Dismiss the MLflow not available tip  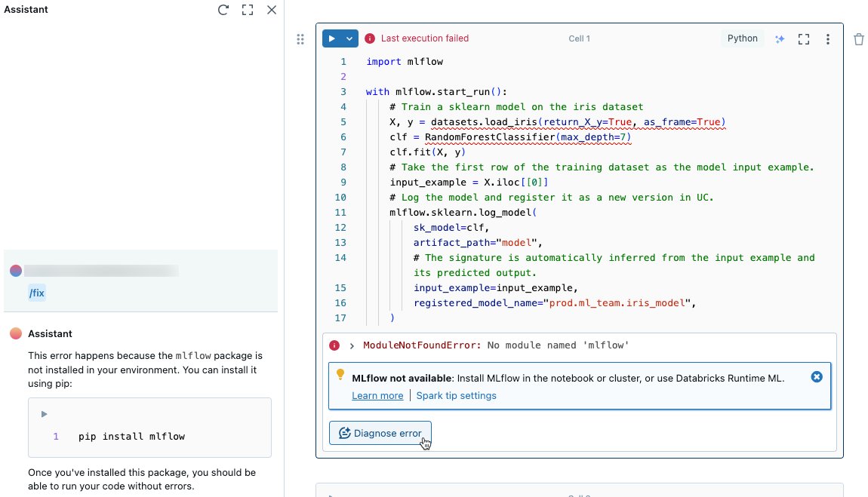point(817,376)
